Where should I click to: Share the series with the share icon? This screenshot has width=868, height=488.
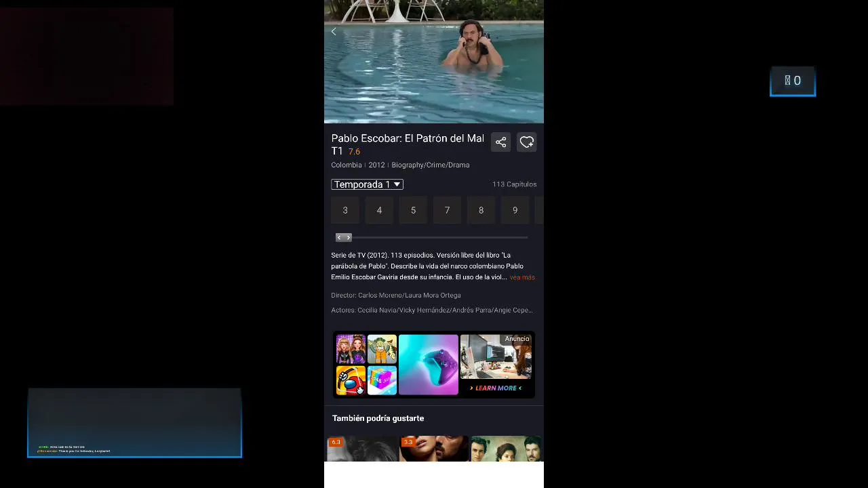(500, 142)
